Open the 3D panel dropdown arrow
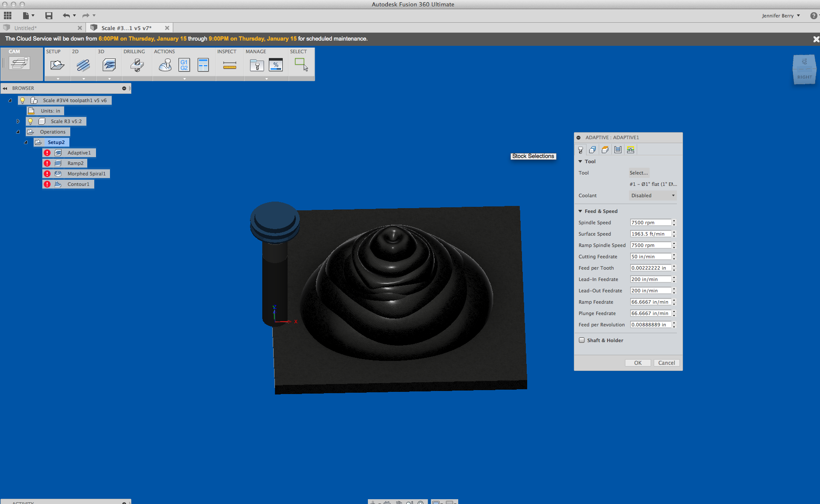 click(x=110, y=79)
